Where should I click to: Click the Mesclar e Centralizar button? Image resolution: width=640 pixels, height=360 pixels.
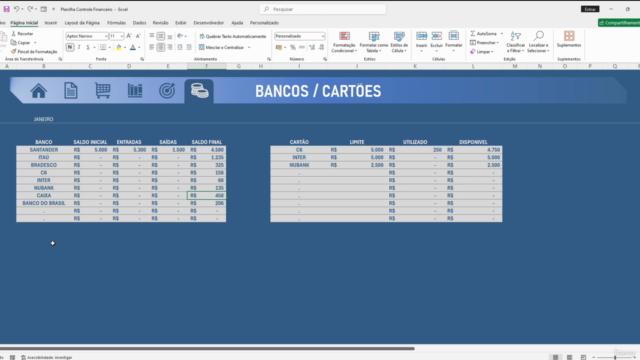tap(222, 47)
